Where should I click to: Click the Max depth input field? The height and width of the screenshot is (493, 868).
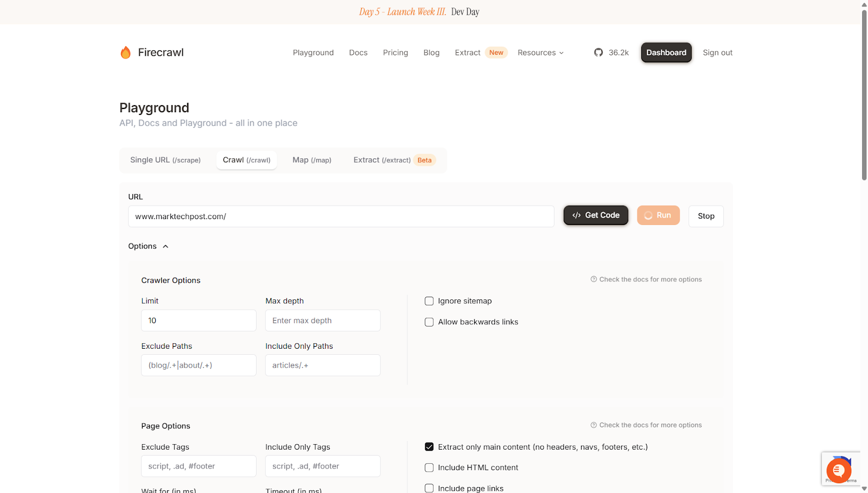click(323, 321)
